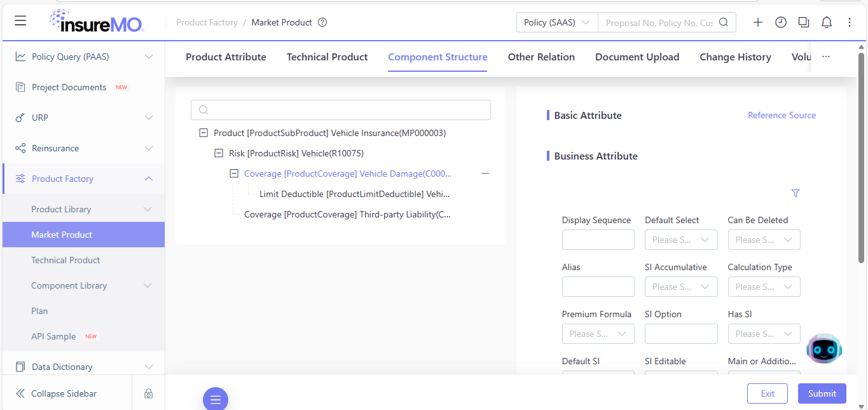
Task: Expand the Policy Query (PAAS) menu
Action: [149, 57]
